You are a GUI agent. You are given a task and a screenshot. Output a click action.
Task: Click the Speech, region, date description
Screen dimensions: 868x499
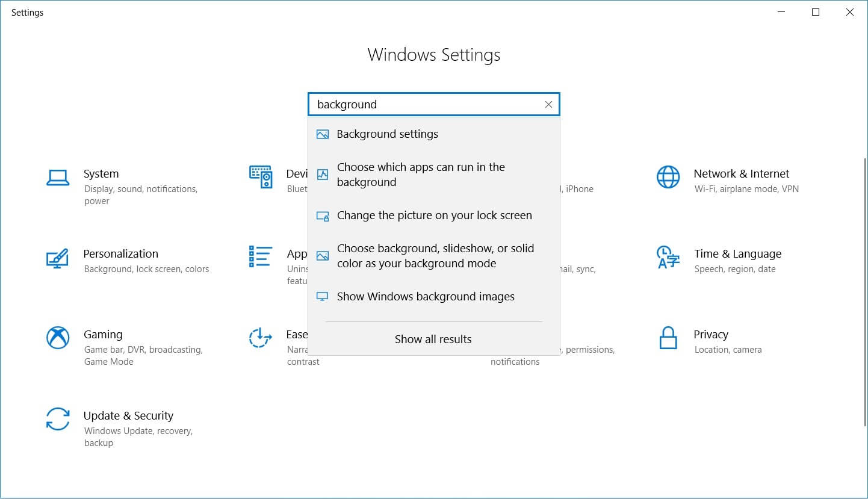click(x=735, y=269)
